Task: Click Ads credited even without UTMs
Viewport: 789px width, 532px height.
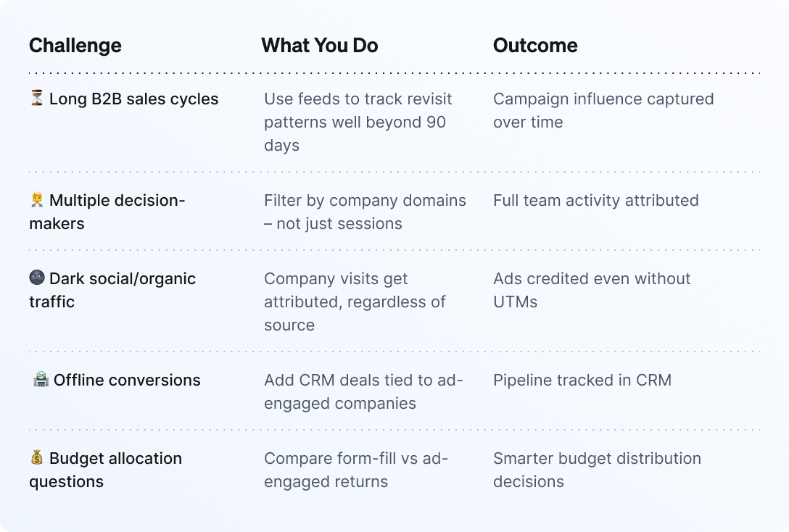Action: [592, 290]
